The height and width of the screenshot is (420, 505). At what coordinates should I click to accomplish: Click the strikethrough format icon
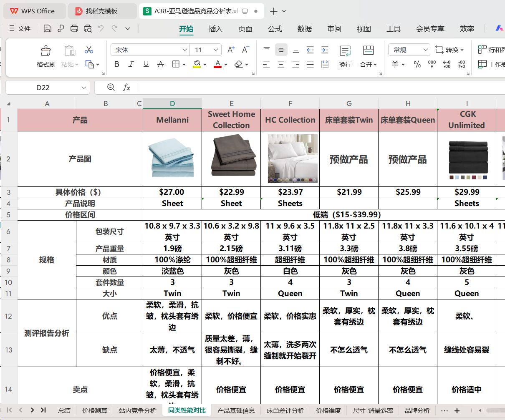pos(161,64)
